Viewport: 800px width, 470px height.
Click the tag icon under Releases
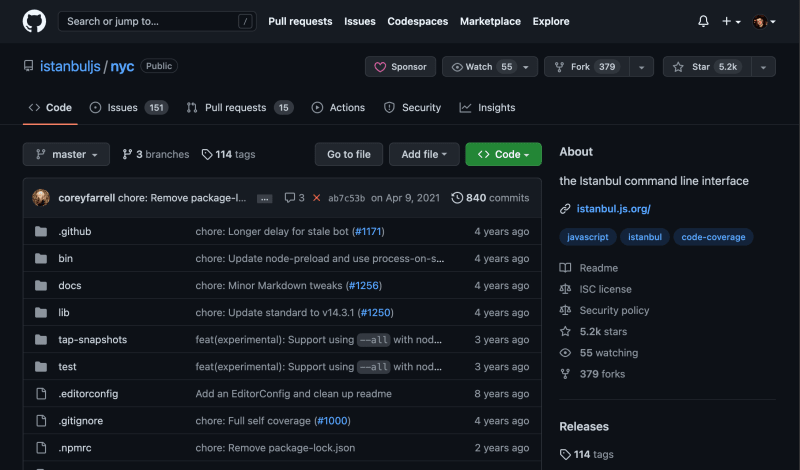[565, 455]
